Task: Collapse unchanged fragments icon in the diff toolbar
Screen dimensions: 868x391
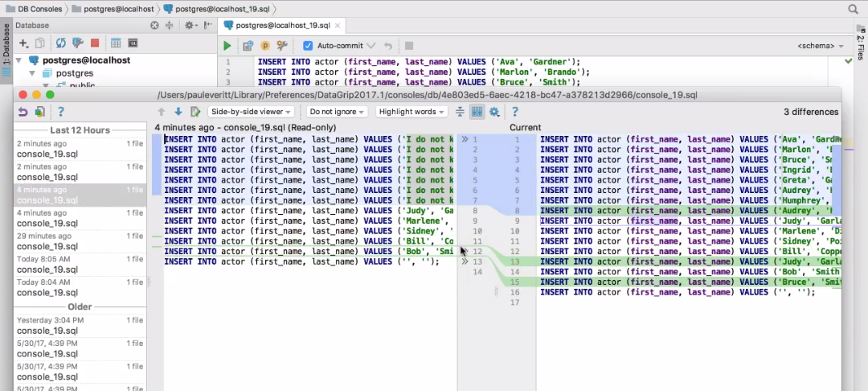Action: 460,112
